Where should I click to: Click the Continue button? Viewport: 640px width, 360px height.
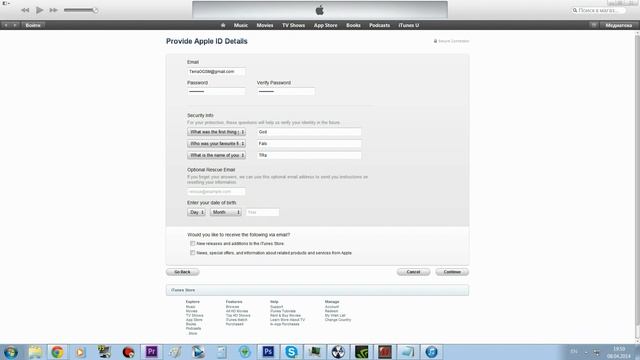pos(452,272)
